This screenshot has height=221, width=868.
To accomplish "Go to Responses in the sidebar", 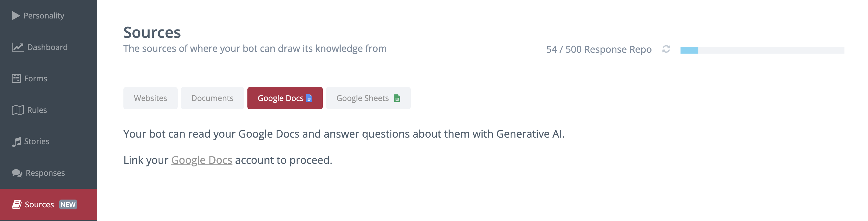I will point(45,173).
